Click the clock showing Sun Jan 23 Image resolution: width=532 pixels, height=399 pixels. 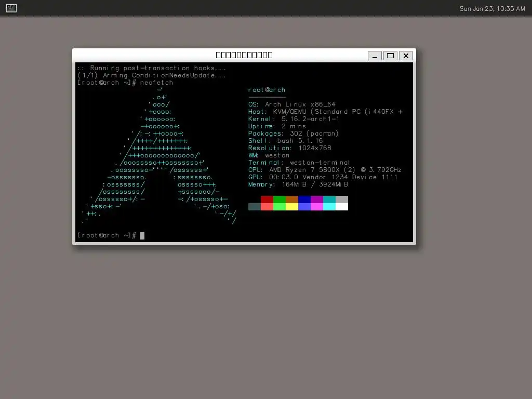[492, 9]
